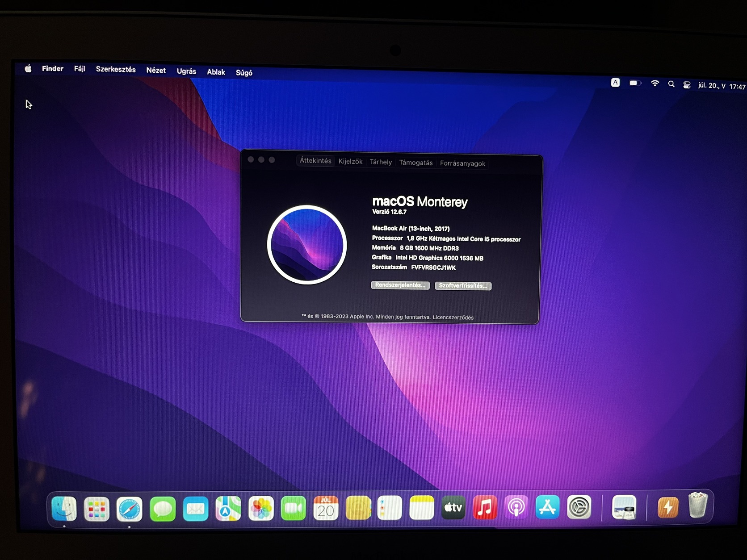747x560 pixels.
Task: Open Contacts from the Dock
Action: (358, 508)
